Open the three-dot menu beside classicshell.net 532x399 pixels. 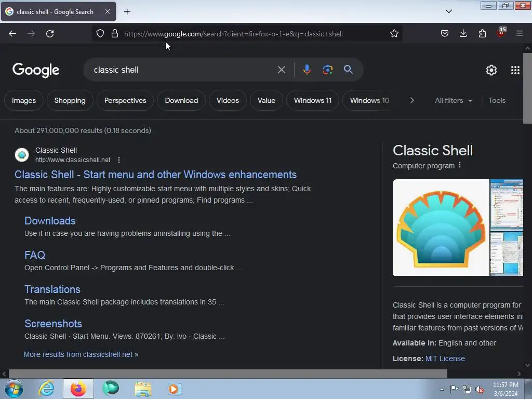tap(119, 160)
